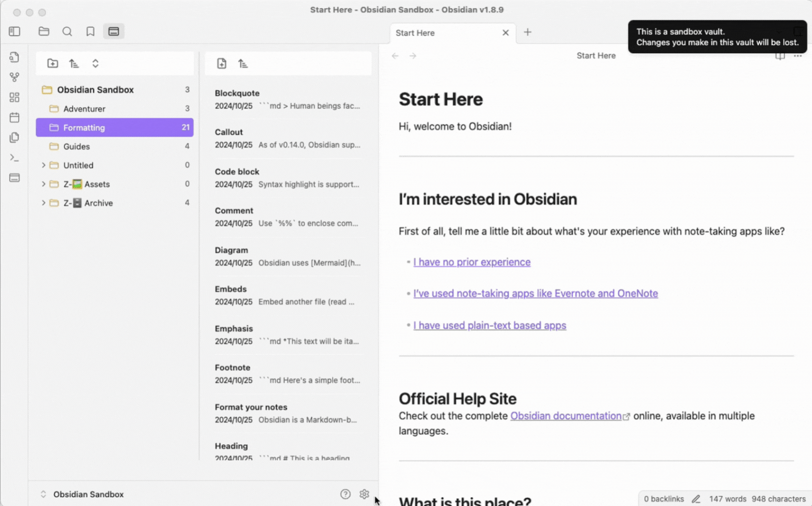Click the Start Here view header title
The image size is (812, 506).
pos(596,56)
